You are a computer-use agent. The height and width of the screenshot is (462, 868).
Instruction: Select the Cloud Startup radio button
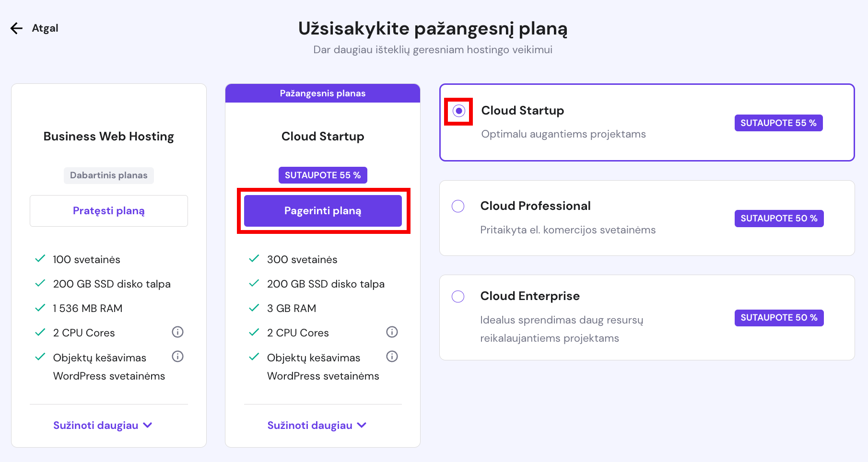458,111
